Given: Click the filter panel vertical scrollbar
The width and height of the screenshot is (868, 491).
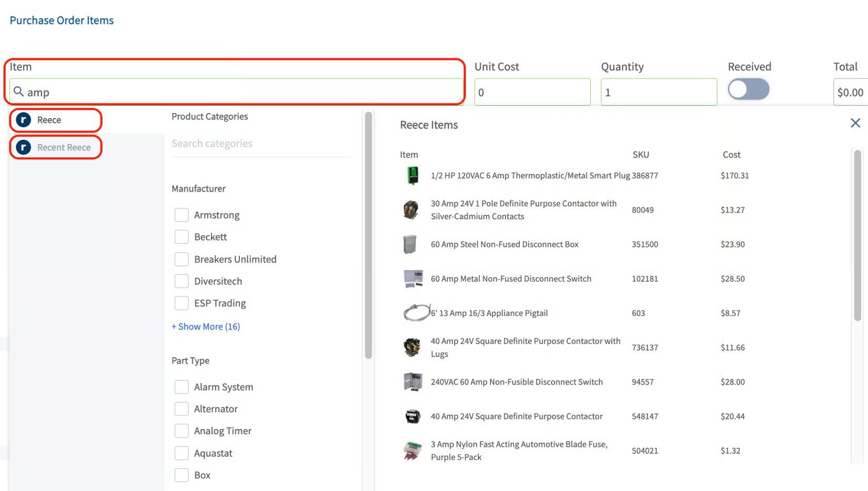Looking at the screenshot, I should pos(368,235).
